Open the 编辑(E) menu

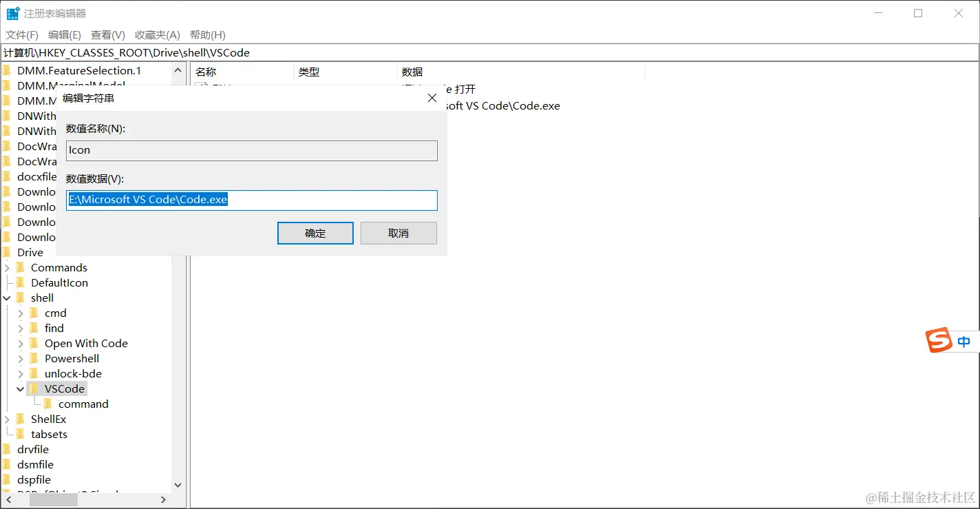65,35
